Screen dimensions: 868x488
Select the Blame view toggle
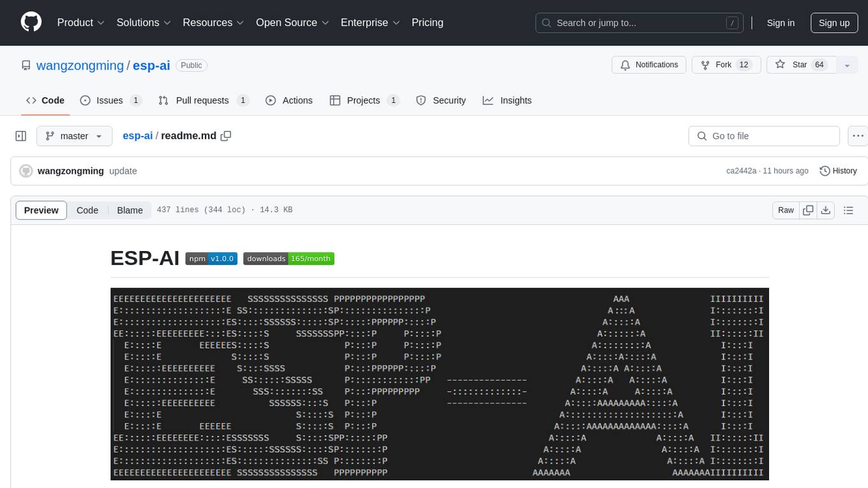click(130, 210)
